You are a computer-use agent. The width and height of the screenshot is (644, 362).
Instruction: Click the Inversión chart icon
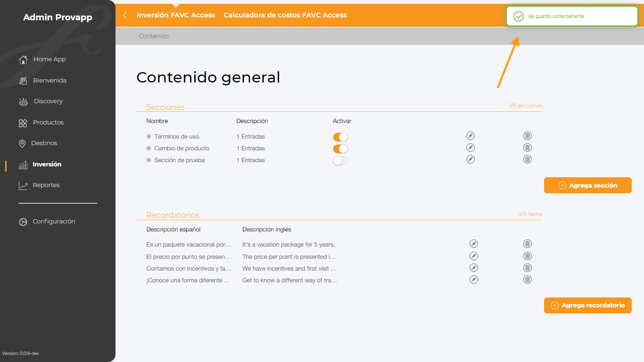23,165
